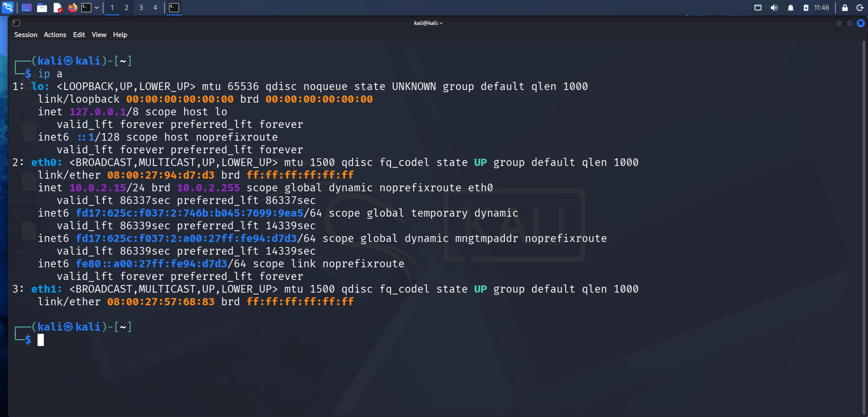Click IPv6 address fd17:625c:f037:2:a00:27ff:fe94:d7d3

point(186,238)
